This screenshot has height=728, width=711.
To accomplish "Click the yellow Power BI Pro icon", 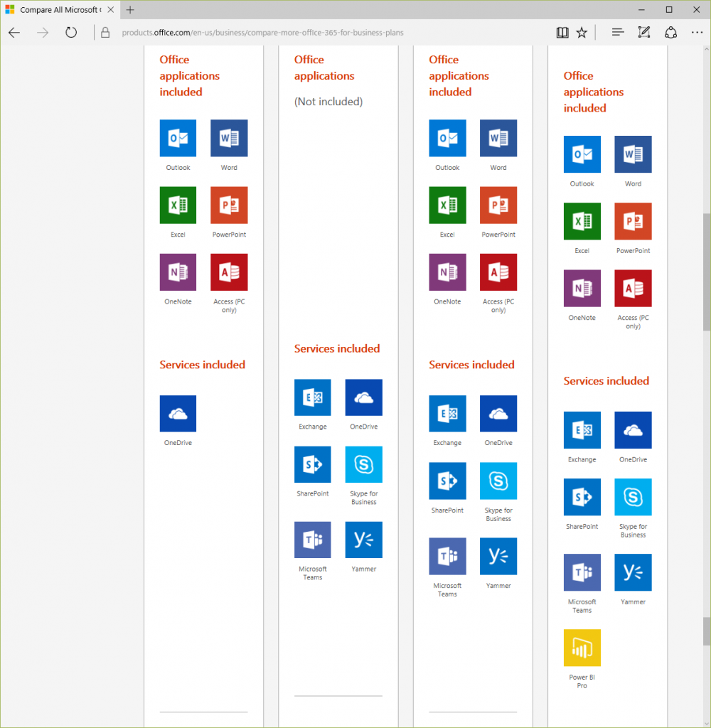I will pyautogui.click(x=582, y=648).
